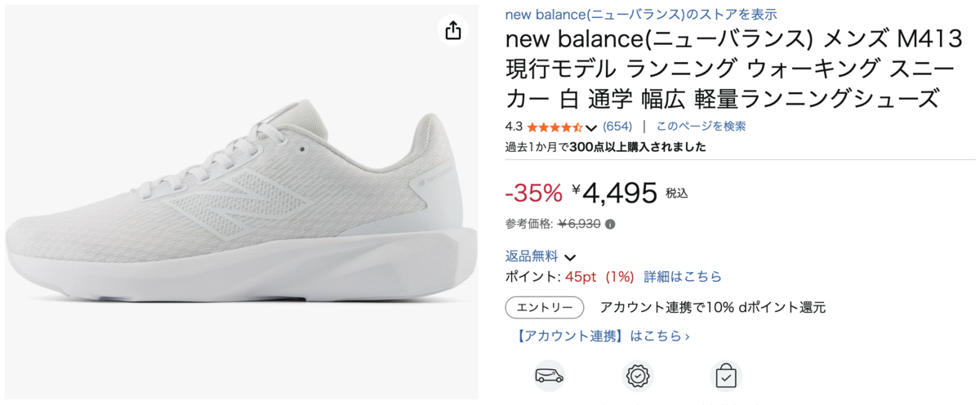Click the このページを検索 link
This screenshot has width=980, height=405.
pos(701,127)
